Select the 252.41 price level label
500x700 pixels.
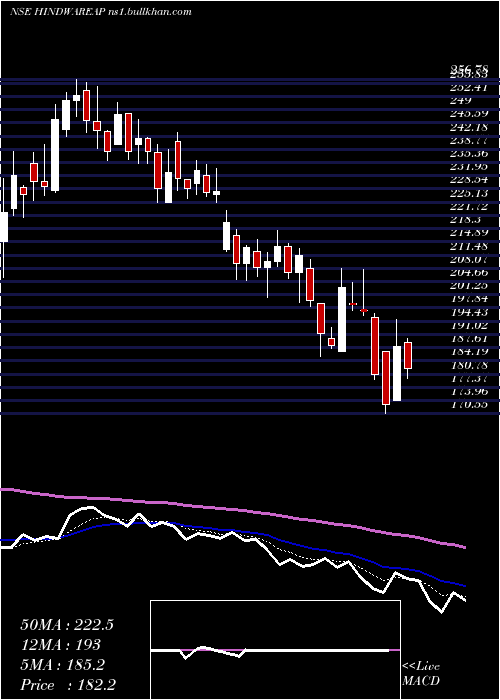pyautogui.click(x=468, y=88)
